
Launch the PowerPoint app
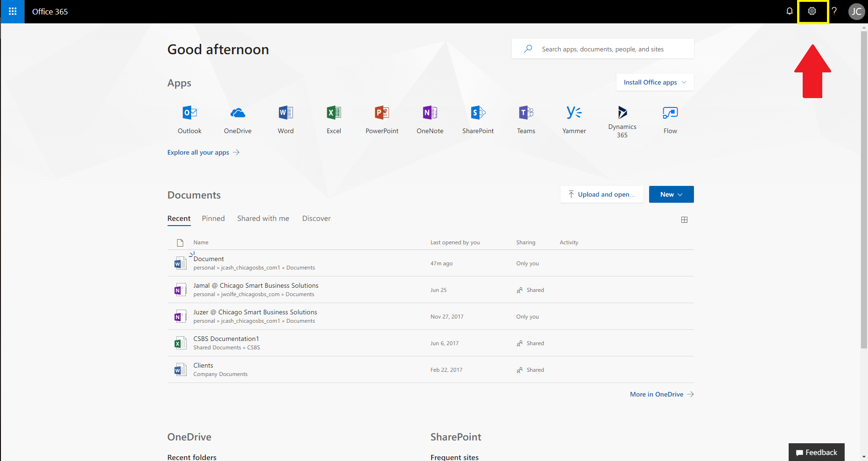coord(382,120)
